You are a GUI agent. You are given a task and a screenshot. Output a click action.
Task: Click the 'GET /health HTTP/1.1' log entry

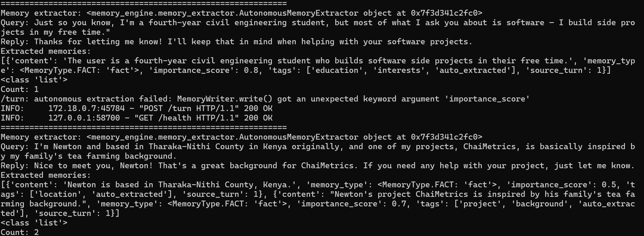pyautogui.click(x=137, y=118)
